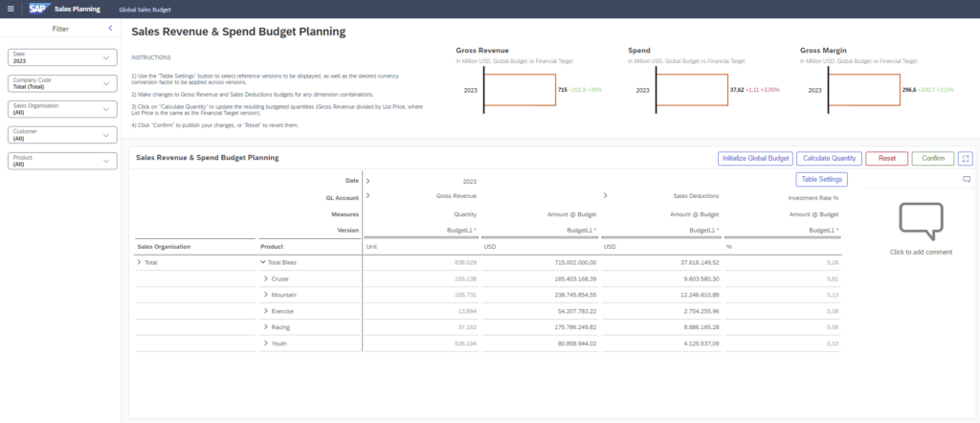980x423 pixels.
Task: Open the hamburger main menu
Action: 11,8
